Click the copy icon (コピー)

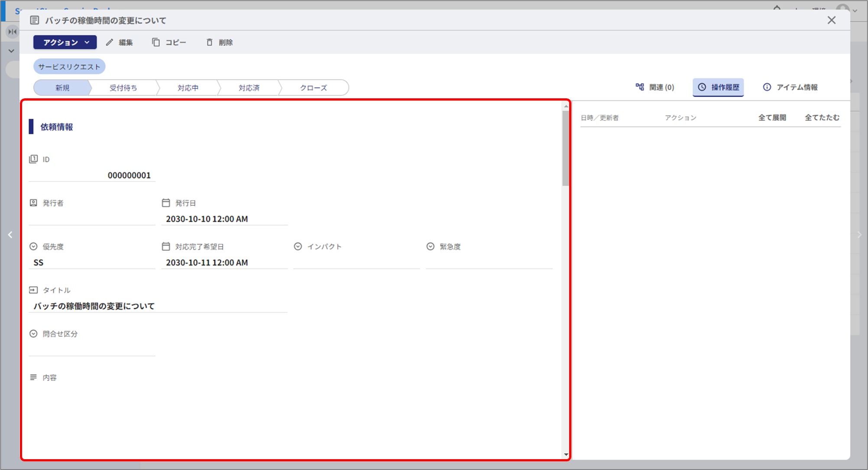155,42
